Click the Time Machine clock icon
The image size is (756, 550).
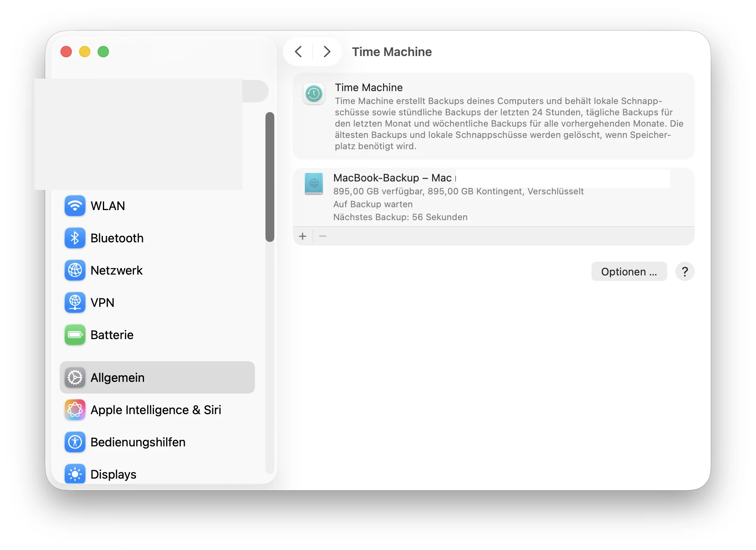pyautogui.click(x=314, y=94)
